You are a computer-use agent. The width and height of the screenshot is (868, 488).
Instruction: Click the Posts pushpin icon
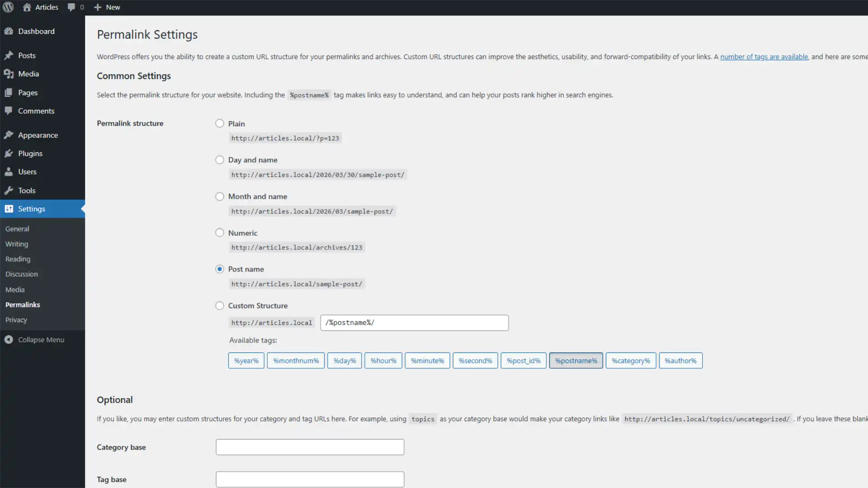click(x=9, y=56)
